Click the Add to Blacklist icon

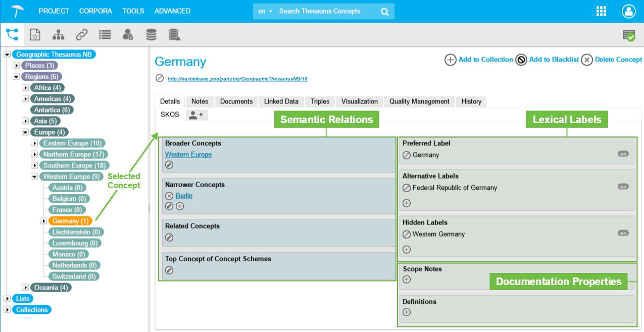521,60
